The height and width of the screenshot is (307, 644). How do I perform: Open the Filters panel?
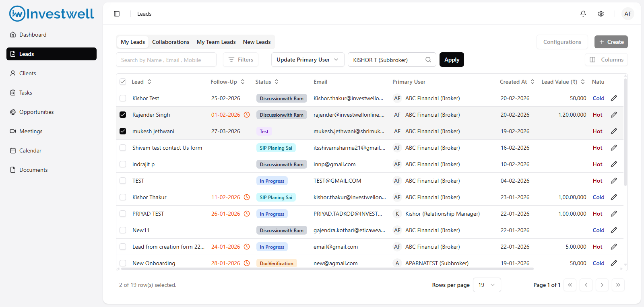pyautogui.click(x=241, y=60)
